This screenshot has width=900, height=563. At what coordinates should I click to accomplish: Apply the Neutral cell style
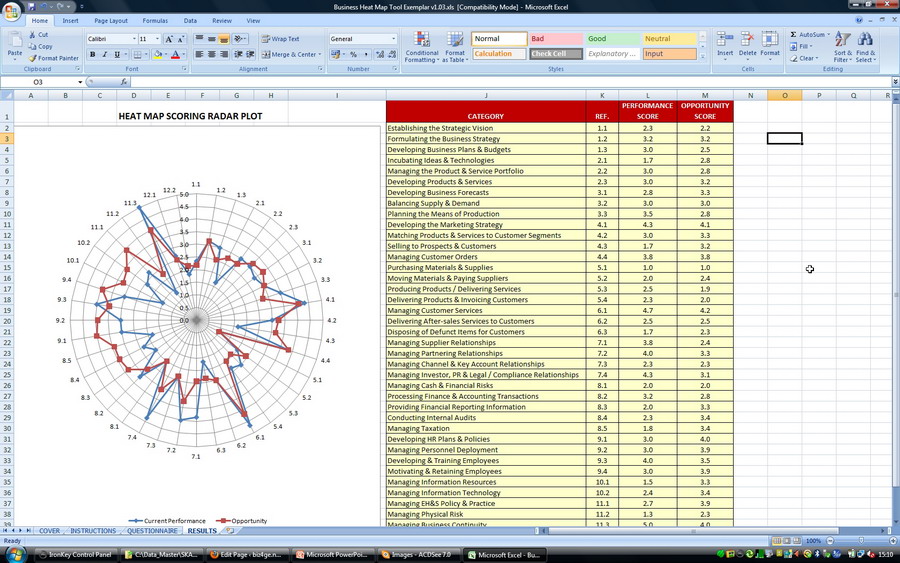coord(669,38)
